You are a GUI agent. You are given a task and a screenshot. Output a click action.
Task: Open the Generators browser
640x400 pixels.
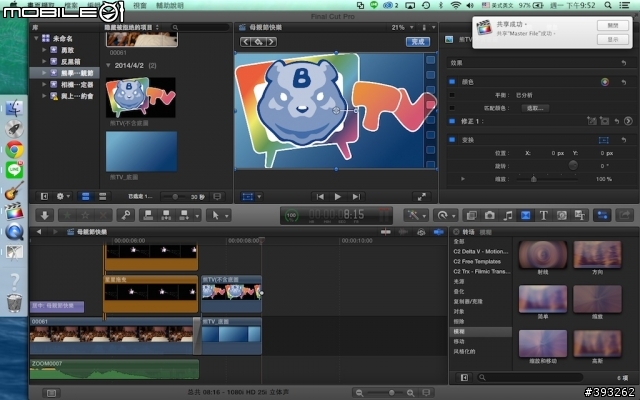click(x=562, y=215)
